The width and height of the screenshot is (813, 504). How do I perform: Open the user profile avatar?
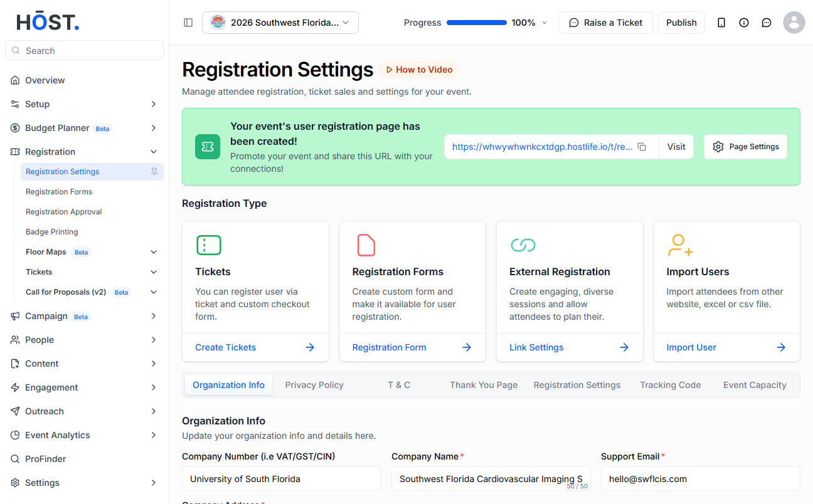coord(794,23)
